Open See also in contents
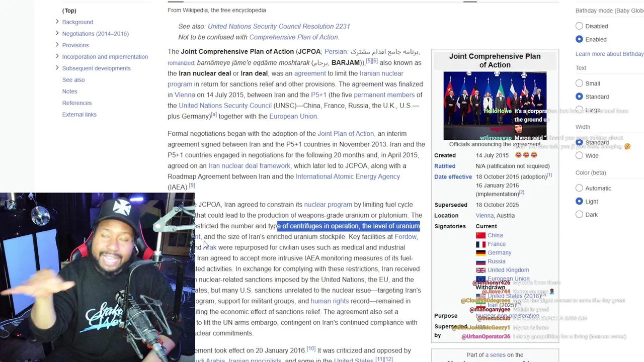 pyautogui.click(x=73, y=80)
